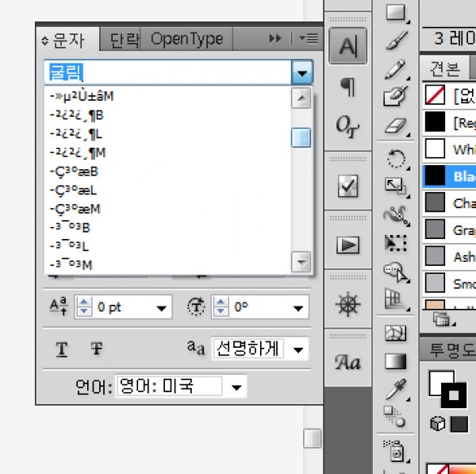Choose font entry -³¯°³M
Screen dimensions: 476x474
[x=167, y=264]
